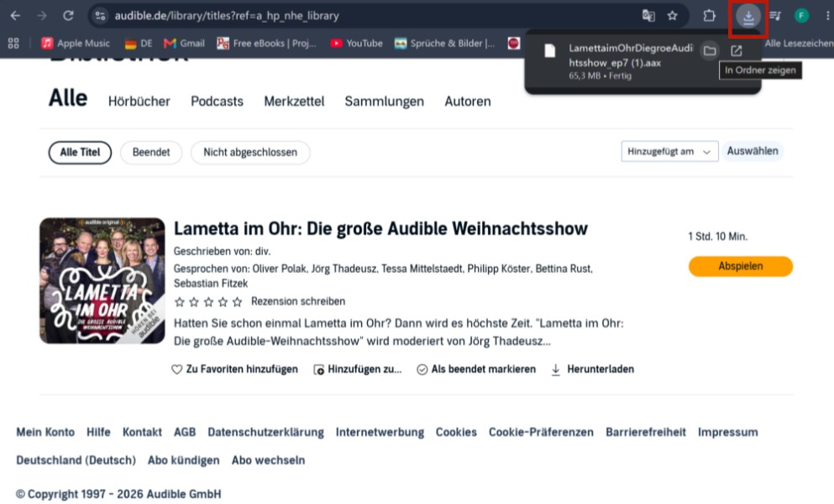Show downloaded file in folder icon
The height and width of the screenshot is (504, 834).
710,50
